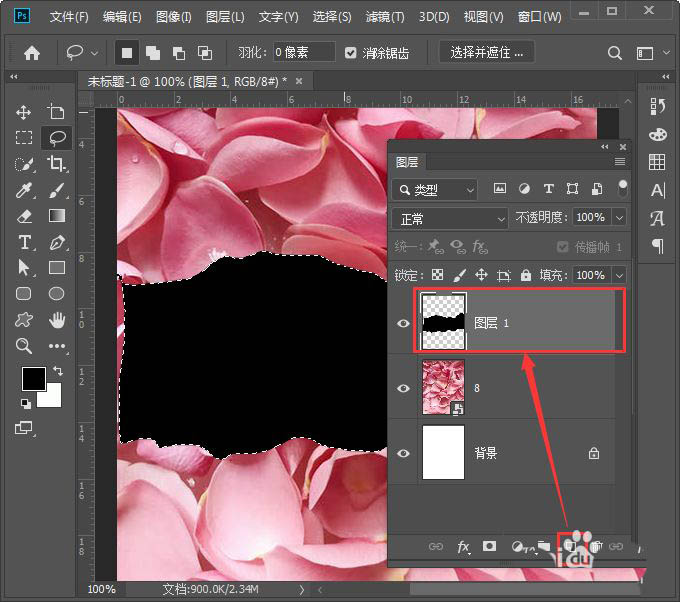Screen dimensions: 680x602
Task: Open the lasso tool preset dropdown
Action: tap(95, 53)
